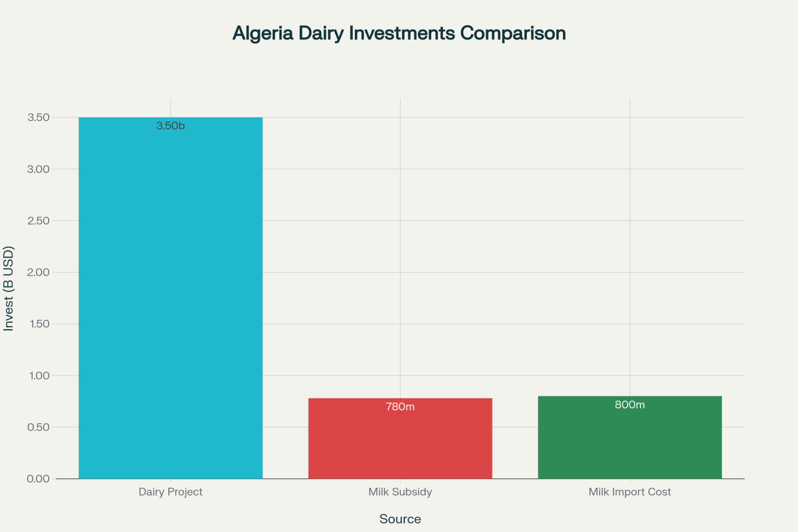Select the Milk Import Cost x-axis label
The image size is (798, 532).
pyautogui.click(x=630, y=492)
